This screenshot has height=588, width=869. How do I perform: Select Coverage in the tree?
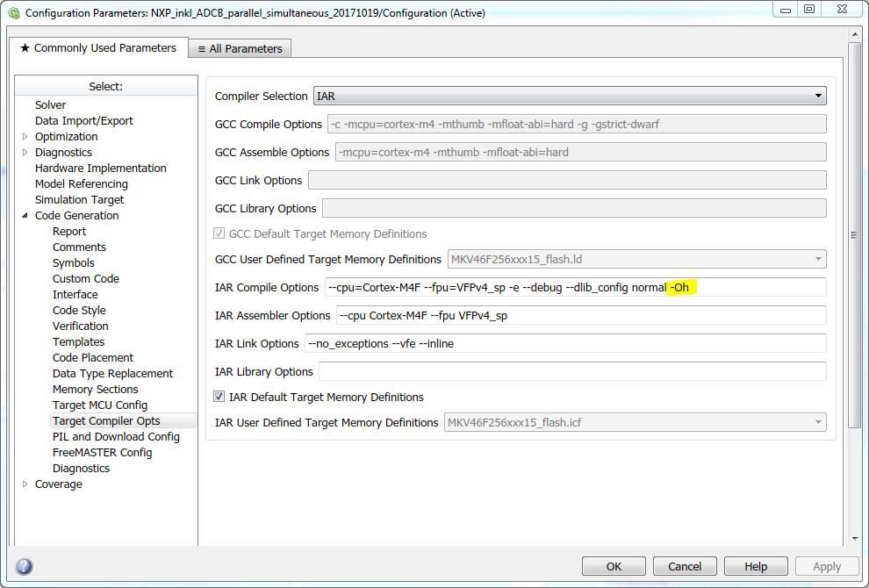click(x=58, y=484)
